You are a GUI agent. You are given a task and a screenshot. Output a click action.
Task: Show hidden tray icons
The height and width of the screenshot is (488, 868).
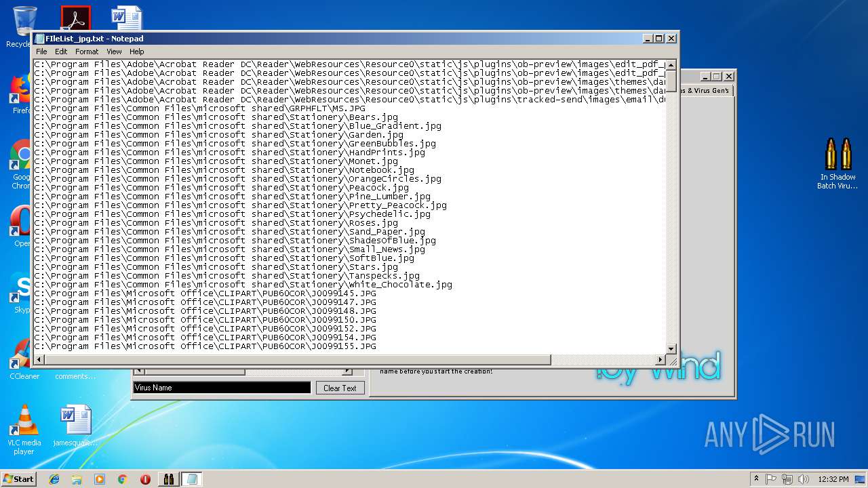pyautogui.click(x=756, y=479)
